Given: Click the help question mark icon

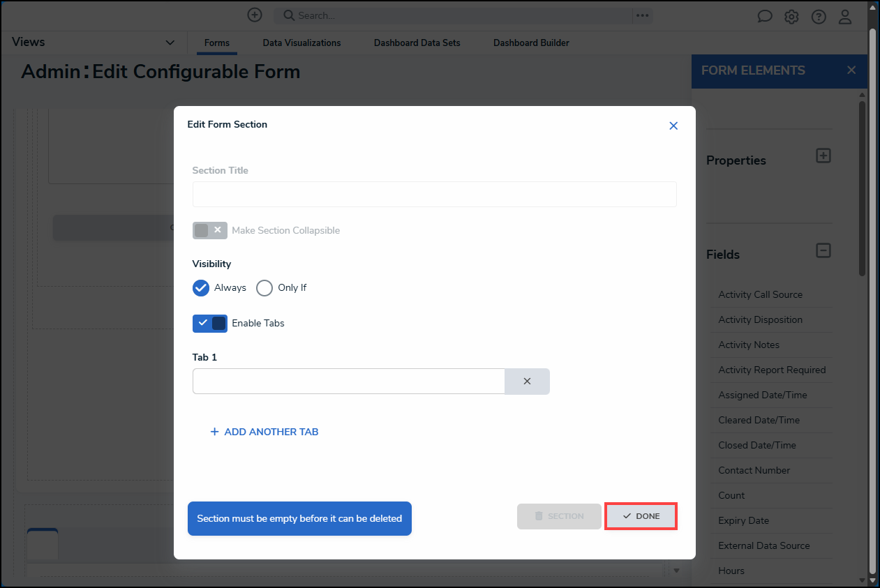Looking at the screenshot, I should pyautogui.click(x=819, y=16).
